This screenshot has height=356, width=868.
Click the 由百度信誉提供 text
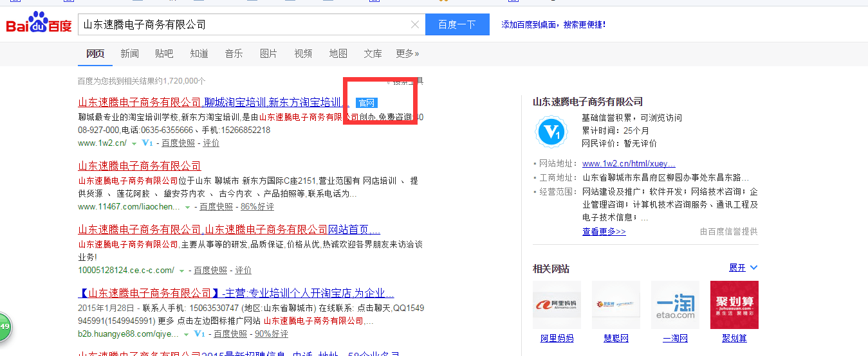pos(729,231)
